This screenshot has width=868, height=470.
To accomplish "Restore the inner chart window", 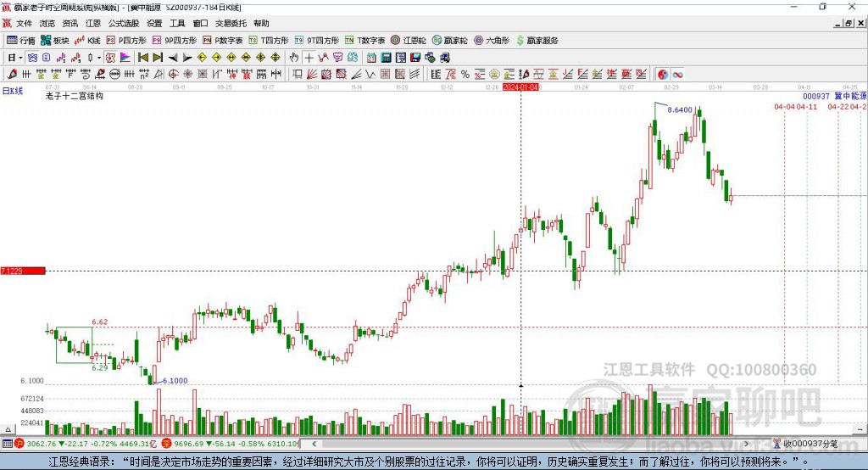I will pos(849,23).
